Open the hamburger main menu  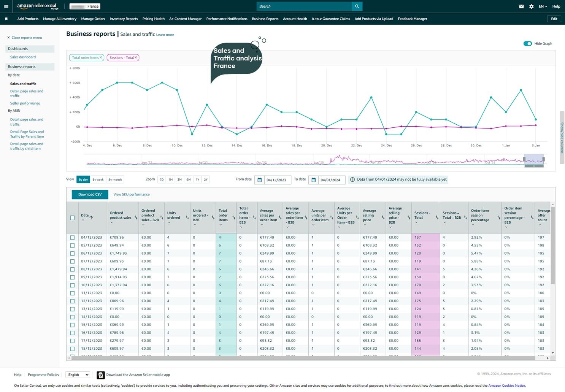(6, 6)
